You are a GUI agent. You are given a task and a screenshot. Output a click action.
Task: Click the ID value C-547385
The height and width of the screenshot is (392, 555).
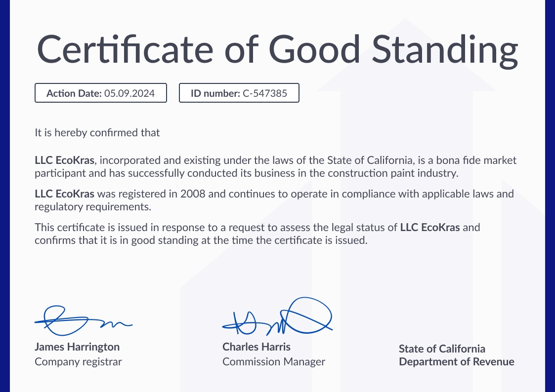point(264,93)
